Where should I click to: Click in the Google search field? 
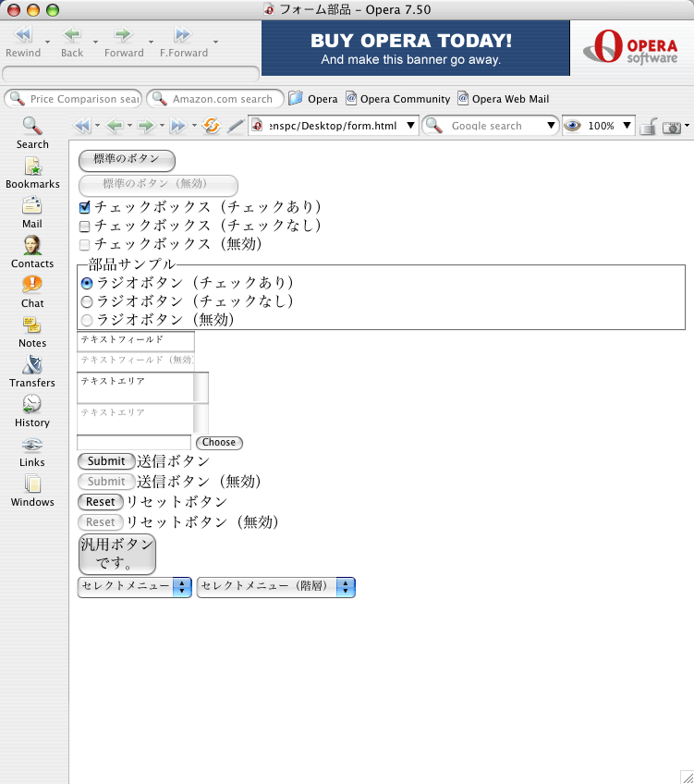click(490, 126)
